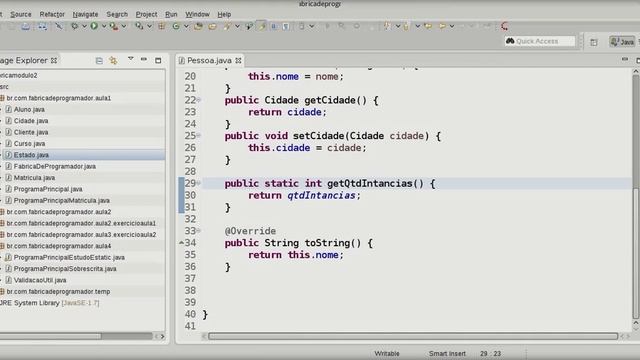Open Debug configurations dropdown arrow
Image resolution: width=640 pixels, height=360 pixels.
(84, 26)
